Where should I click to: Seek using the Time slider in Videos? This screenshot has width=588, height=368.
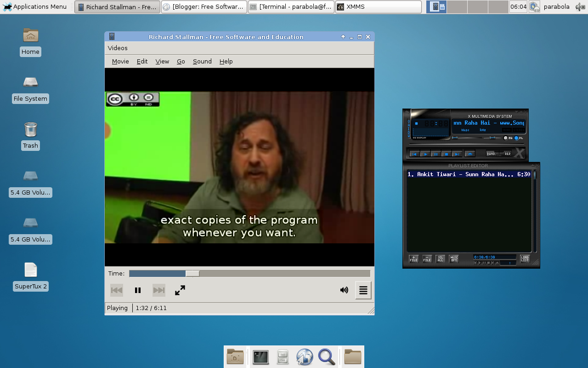[249, 274]
